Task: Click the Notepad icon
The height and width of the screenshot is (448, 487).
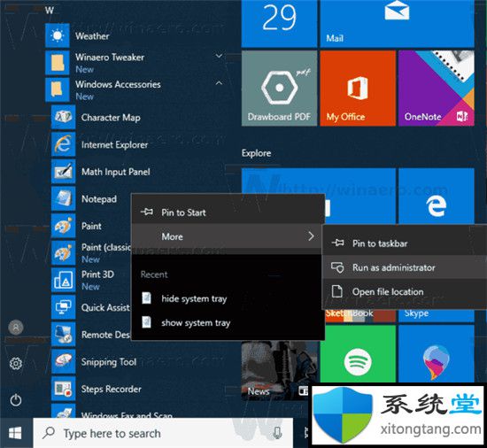Action: tap(64, 198)
